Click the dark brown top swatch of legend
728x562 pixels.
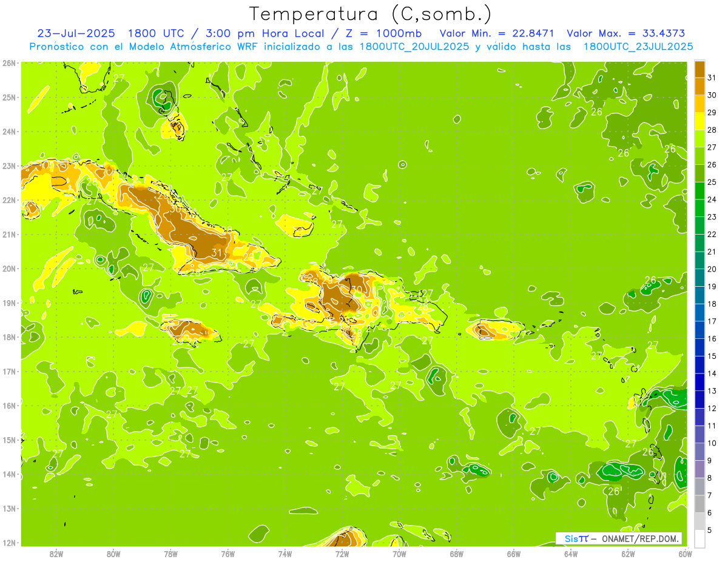point(699,70)
